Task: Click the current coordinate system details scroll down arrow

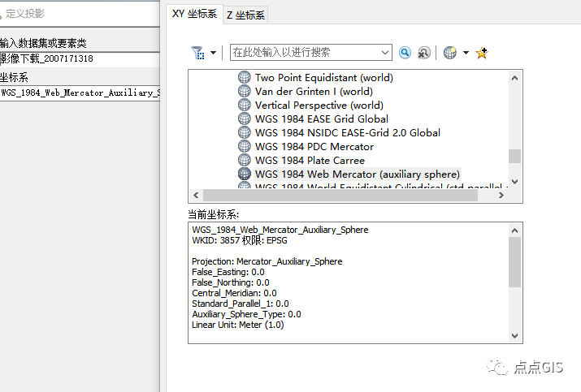Action: 514,336
